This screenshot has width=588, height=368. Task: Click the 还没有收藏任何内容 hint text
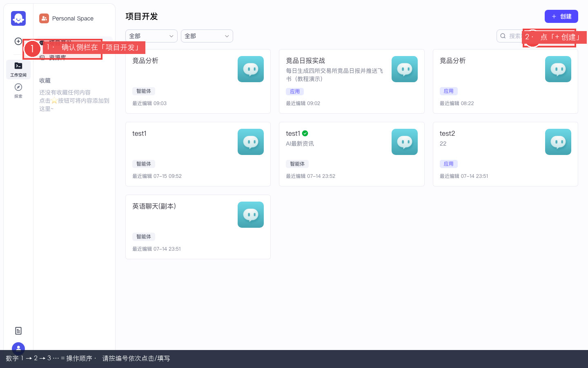point(65,92)
